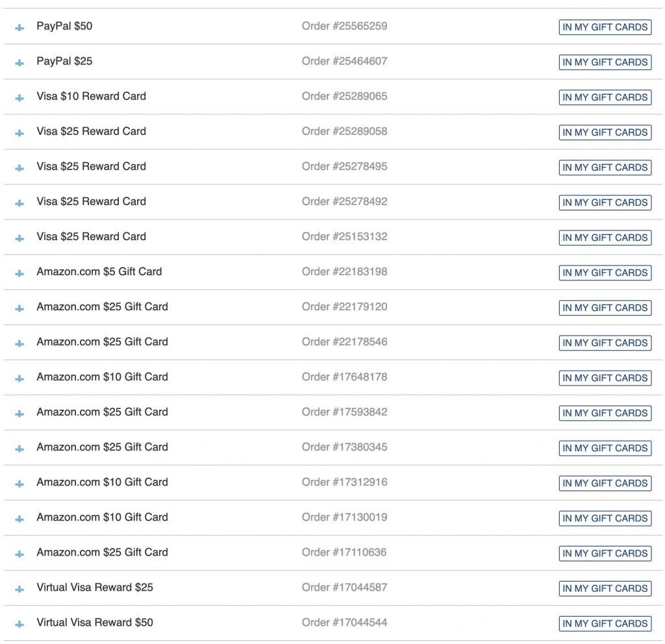Click IN MY GIFT CARDS for Order #17110636
The width and height of the screenshot is (665, 644).
pyautogui.click(x=605, y=553)
